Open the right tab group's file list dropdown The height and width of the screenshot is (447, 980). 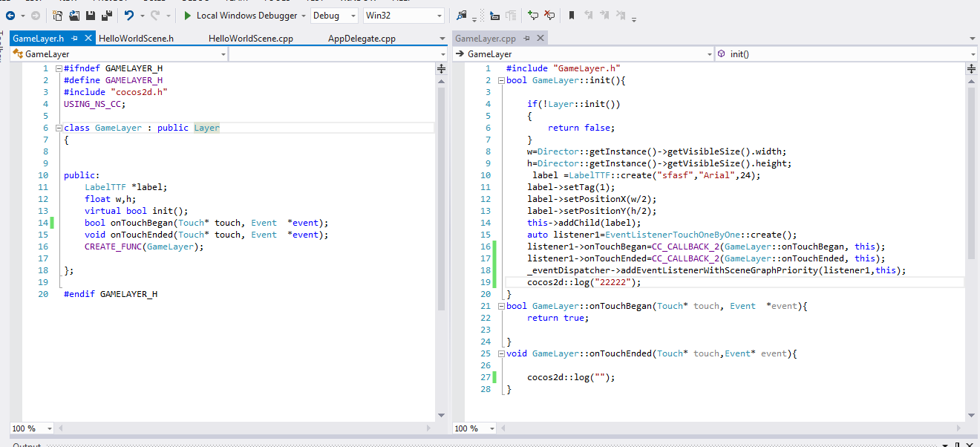973,39
